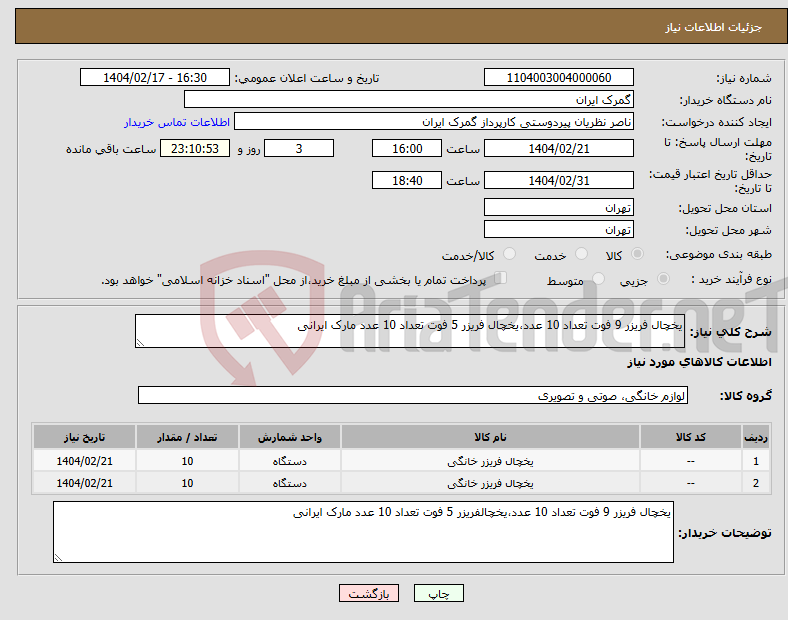Click the طبقه بندی موضوعی label
This screenshot has height=620, width=788.
(719, 254)
